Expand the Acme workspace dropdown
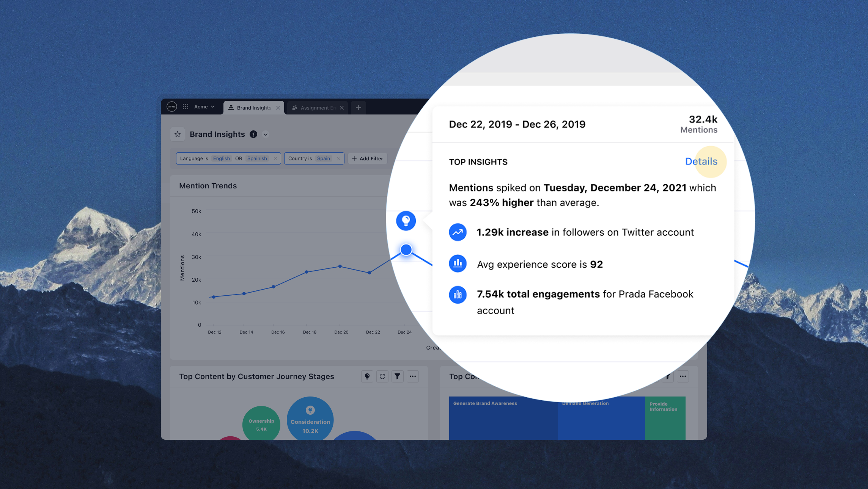Viewport: 868px width, 489px height. pyautogui.click(x=204, y=107)
